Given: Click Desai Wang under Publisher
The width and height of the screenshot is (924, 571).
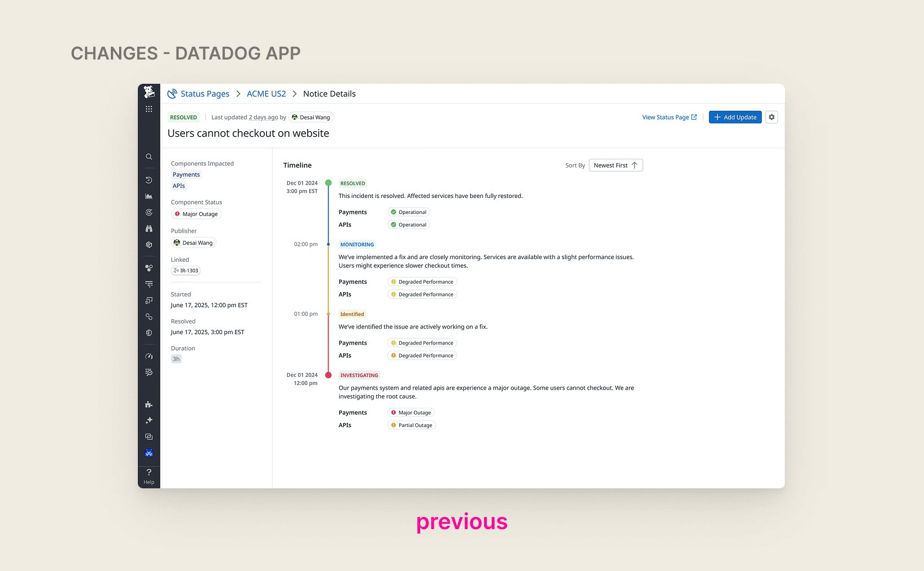Looking at the screenshot, I should point(194,243).
